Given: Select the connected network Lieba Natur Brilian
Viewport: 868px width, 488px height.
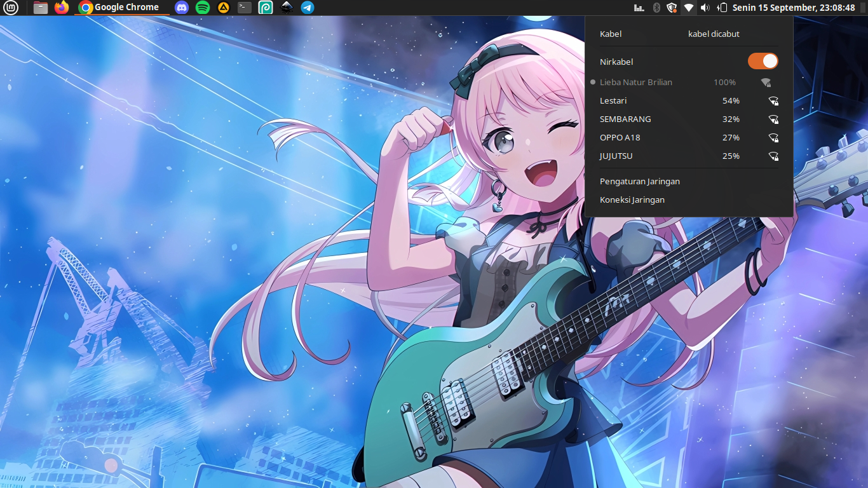Looking at the screenshot, I should tap(689, 82).
